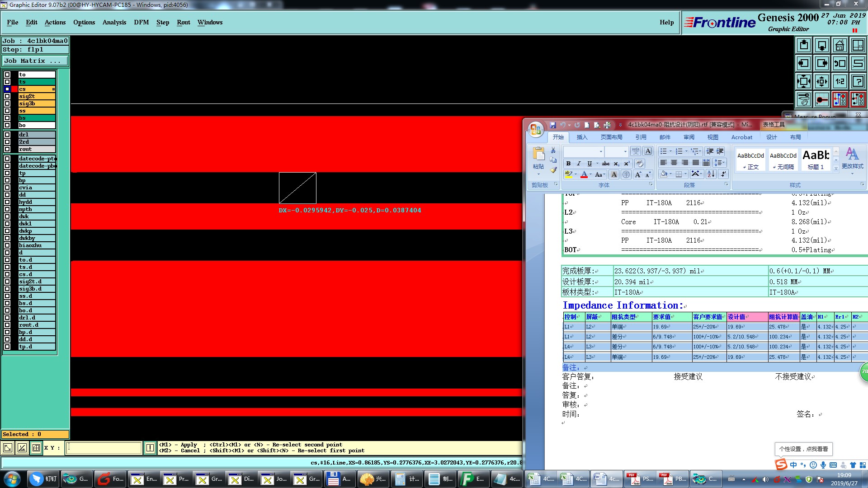Image resolution: width=868 pixels, height=488 pixels.
Task: Click the Home view icon in Genesis
Action: (x=840, y=45)
